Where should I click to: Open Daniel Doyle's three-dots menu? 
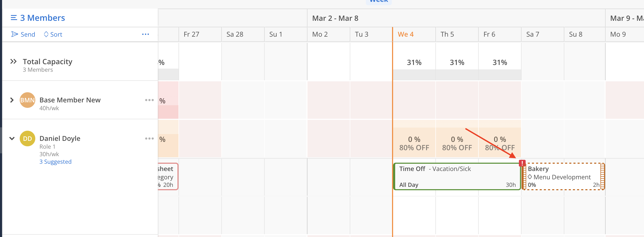tap(149, 139)
